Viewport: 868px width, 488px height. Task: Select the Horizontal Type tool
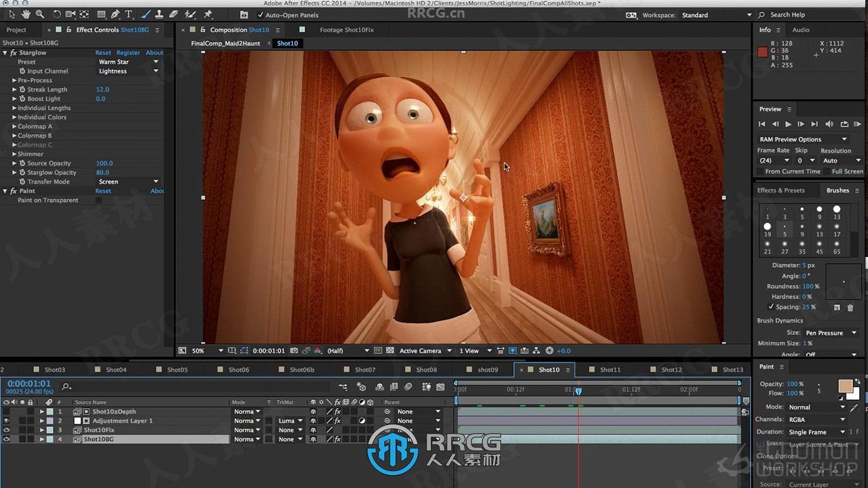pos(129,14)
